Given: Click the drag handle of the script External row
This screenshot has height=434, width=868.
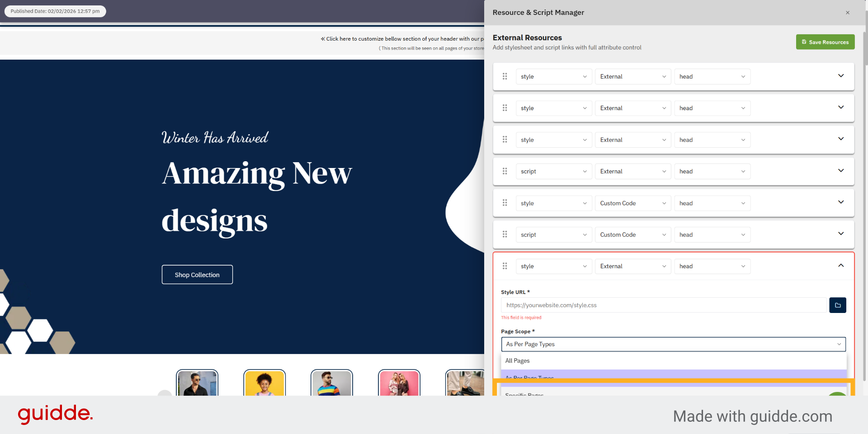Looking at the screenshot, I should 505,171.
